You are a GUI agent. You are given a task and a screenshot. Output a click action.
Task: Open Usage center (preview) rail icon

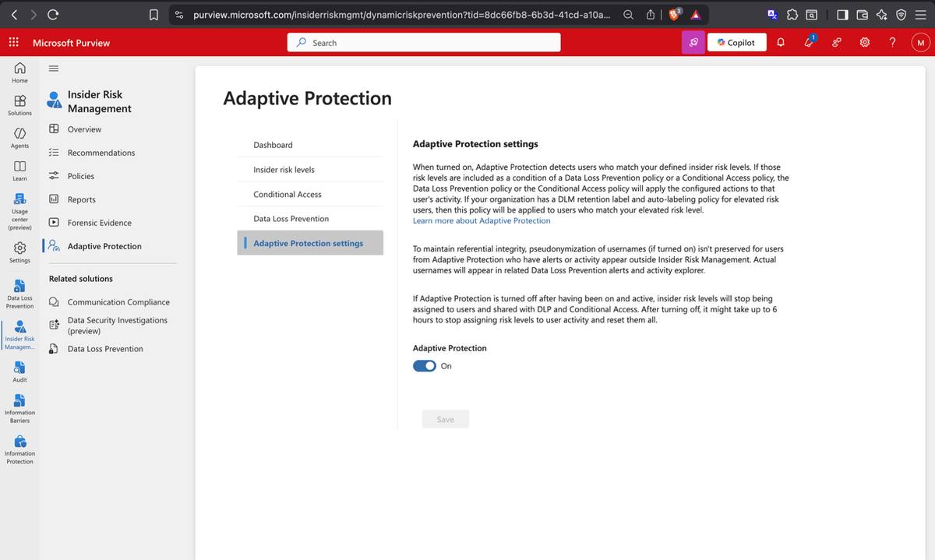pos(19,212)
